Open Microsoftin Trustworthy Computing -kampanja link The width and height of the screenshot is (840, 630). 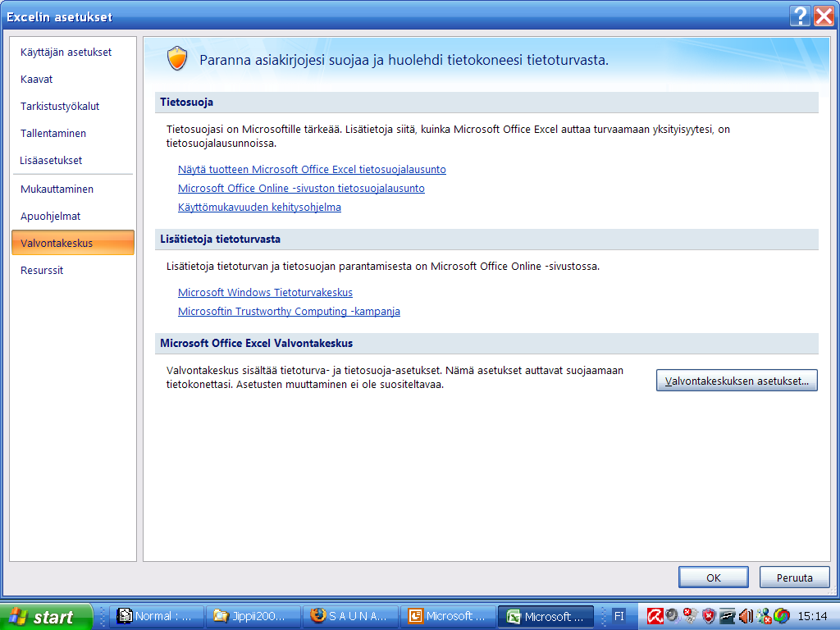click(289, 311)
